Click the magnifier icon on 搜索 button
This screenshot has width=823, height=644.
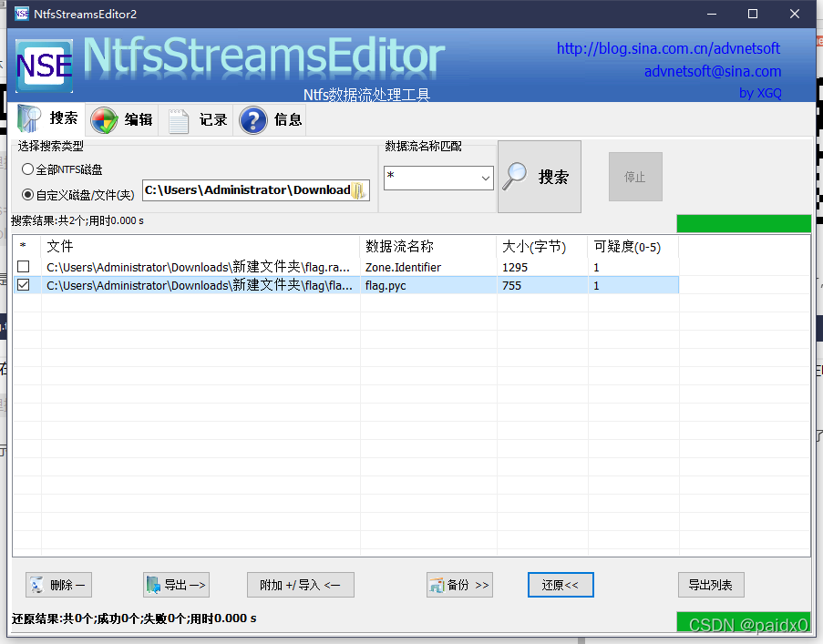[x=514, y=176]
